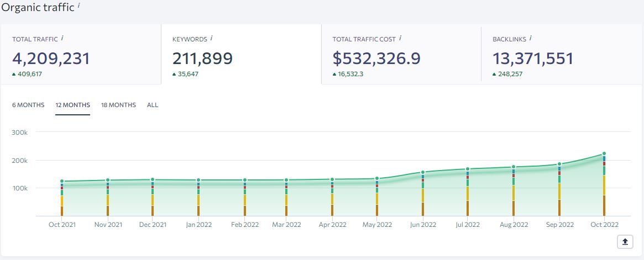Open the Total Traffic info tooltip icon

pyautogui.click(x=62, y=38)
